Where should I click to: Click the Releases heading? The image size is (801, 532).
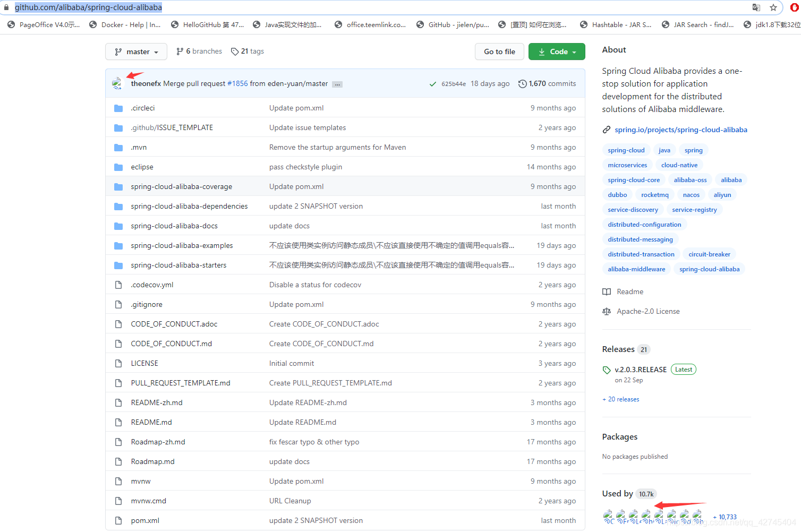pyautogui.click(x=618, y=349)
